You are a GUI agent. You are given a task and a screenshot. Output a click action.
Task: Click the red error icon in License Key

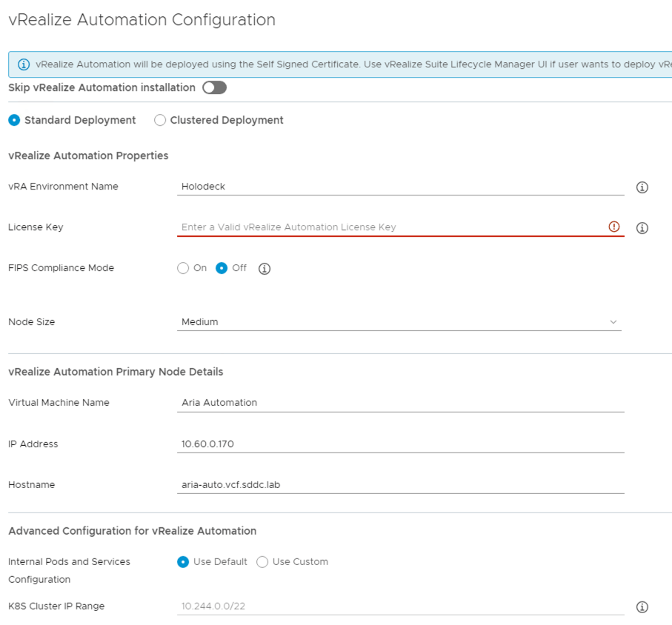pyautogui.click(x=613, y=227)
